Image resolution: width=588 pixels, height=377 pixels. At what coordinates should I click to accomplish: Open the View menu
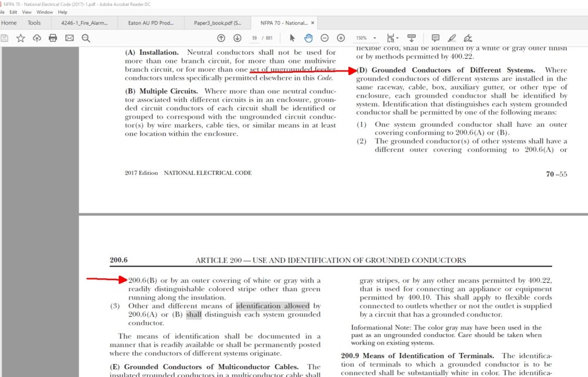pos(26,12)
